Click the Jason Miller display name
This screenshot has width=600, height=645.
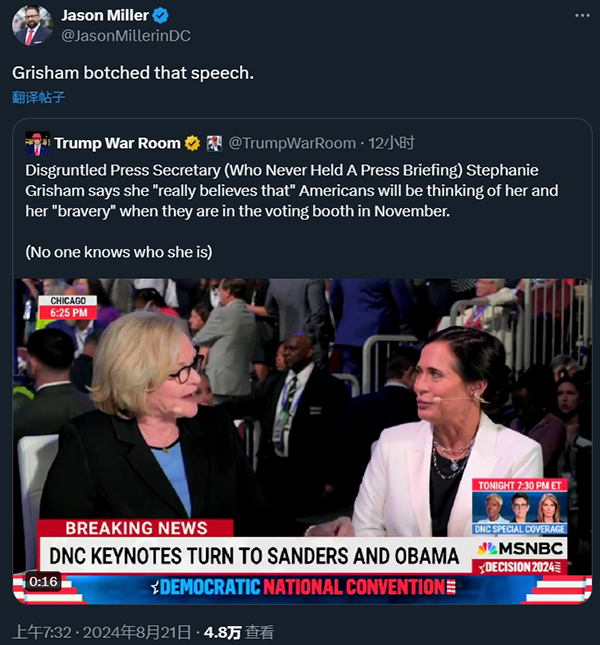coord(105,16)
